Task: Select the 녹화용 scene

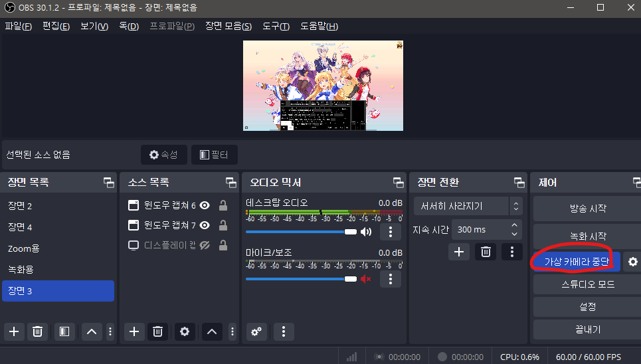Action: (58, 270)
